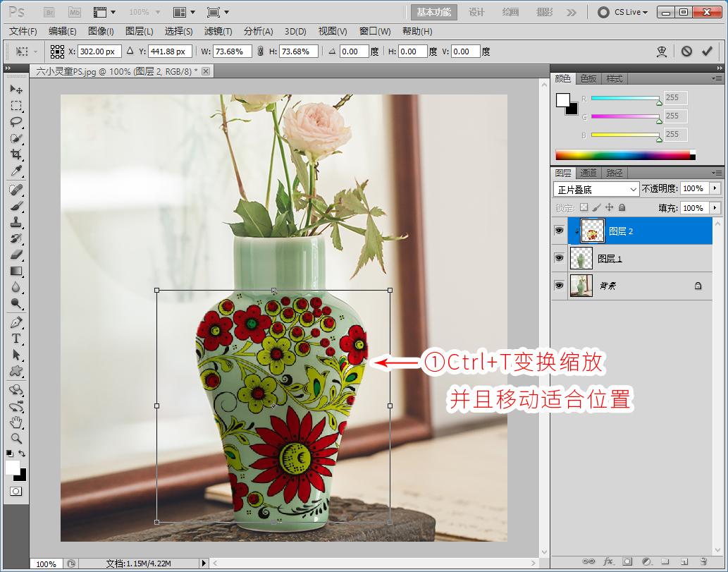Open the Layers panel options menu
Screen dimensions: 728x572
click(x=717, y=173)
